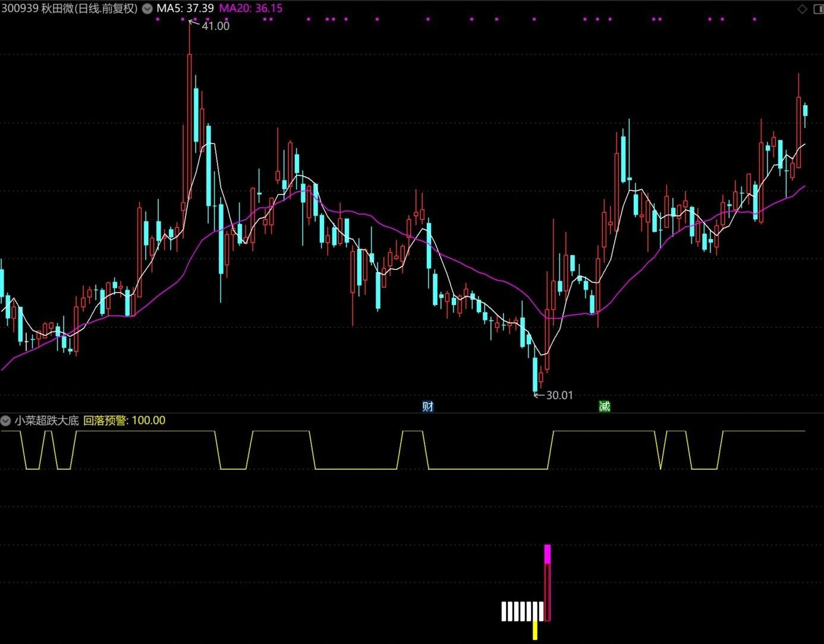
Task: Click the diamond icon at top right
Action: (803, 8)
